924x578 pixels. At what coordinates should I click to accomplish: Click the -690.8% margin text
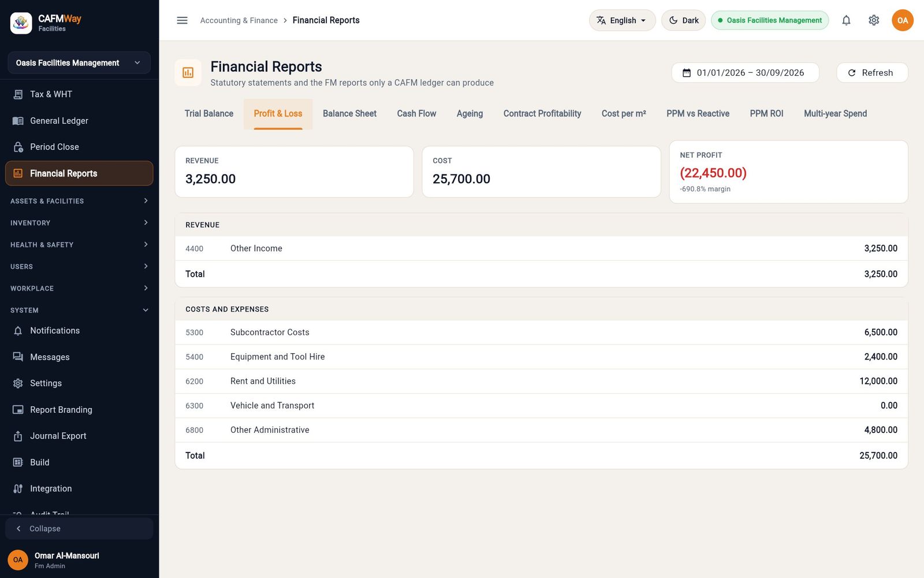[705, 189]
